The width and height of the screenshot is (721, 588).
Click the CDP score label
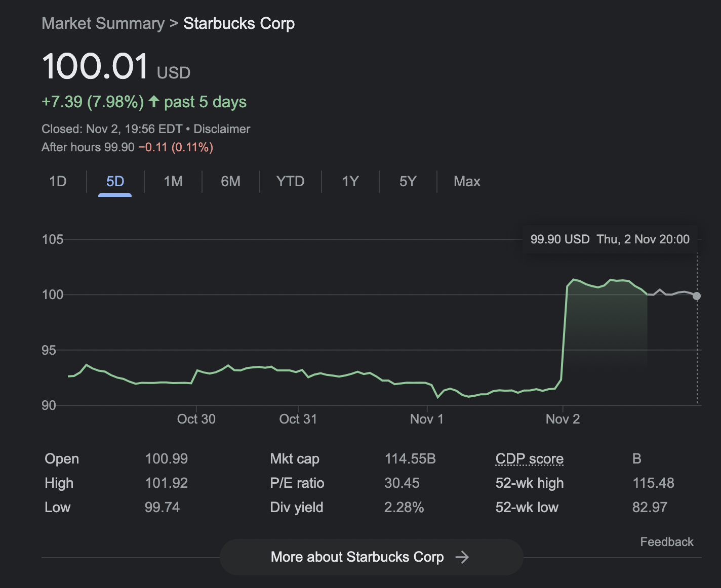tap(529, 458)
